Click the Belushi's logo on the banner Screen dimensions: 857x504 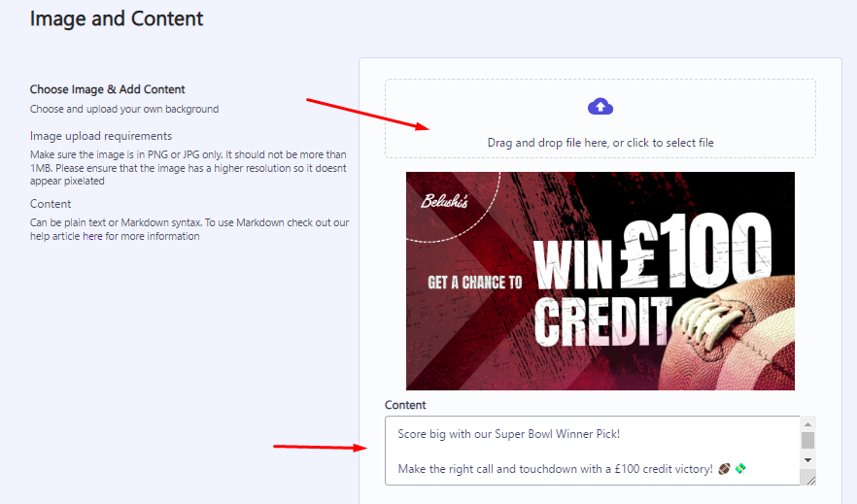[444, 201]
